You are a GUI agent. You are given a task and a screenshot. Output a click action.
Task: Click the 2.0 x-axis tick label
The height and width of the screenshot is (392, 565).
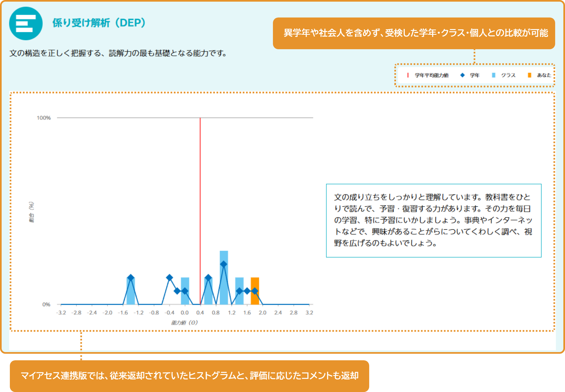pyautogui.click(x=263, y=313)
